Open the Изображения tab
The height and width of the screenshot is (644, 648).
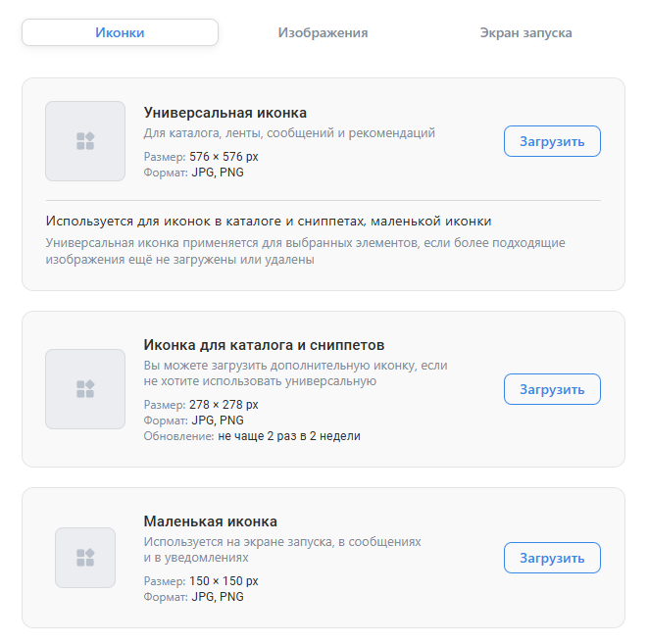[x=323, y=32]
